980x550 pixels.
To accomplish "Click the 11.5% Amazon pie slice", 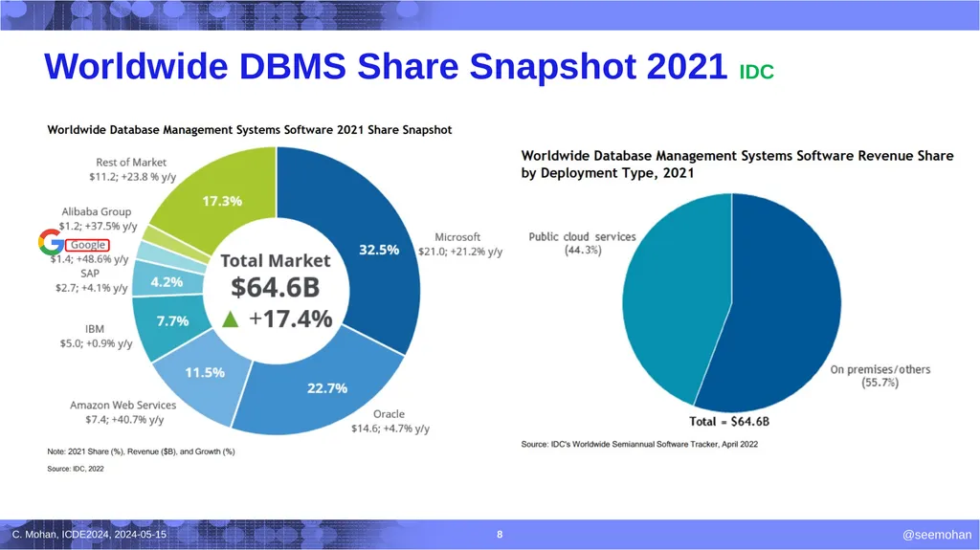I will 205,373.
